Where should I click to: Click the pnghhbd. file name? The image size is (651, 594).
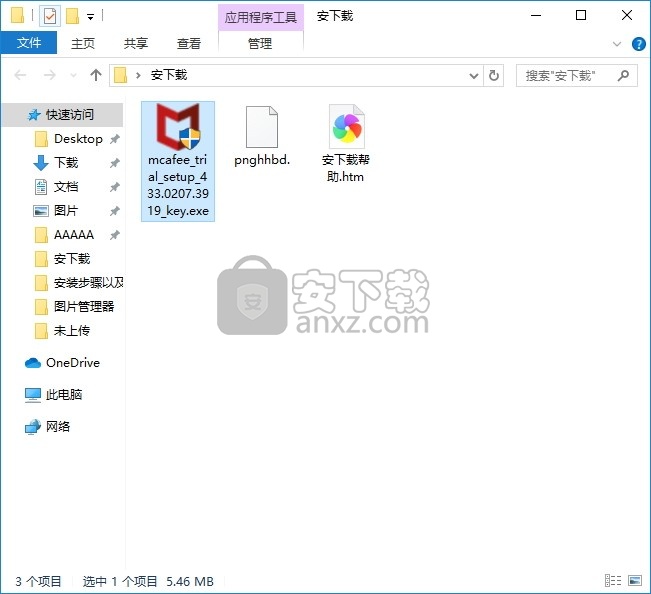pyautogui.click(x=262, y=160)
